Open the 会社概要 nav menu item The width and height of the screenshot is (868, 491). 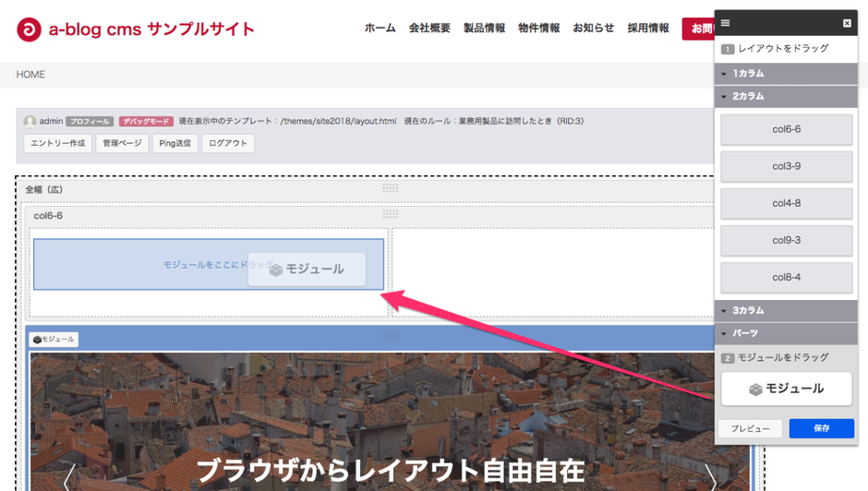pyautogui.click(x=429, y=29)
